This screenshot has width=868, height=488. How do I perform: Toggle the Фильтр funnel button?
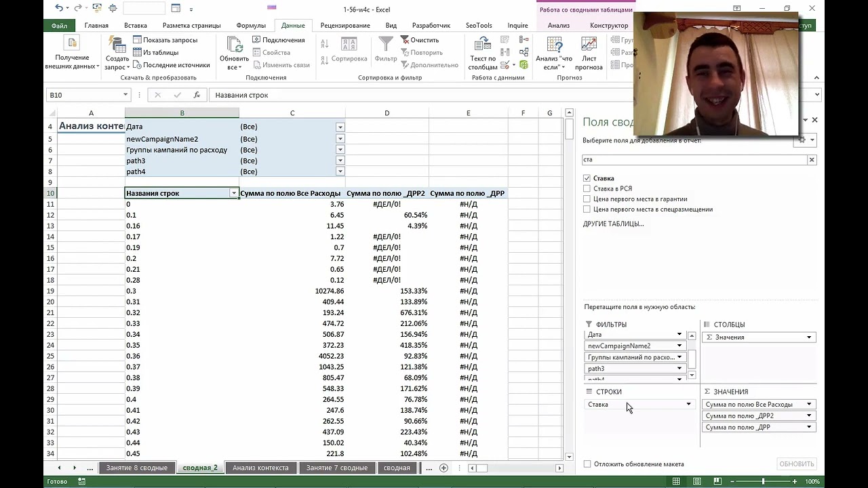pyautogui.click(x=386, y=51)
